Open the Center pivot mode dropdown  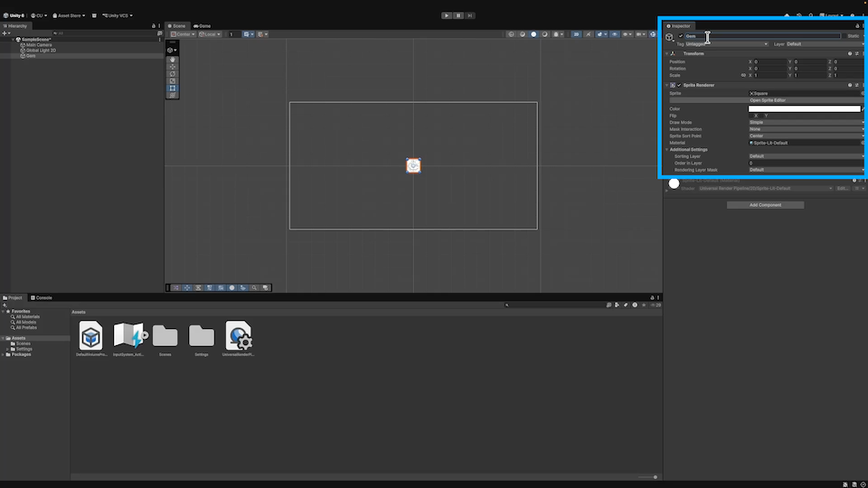184,34
